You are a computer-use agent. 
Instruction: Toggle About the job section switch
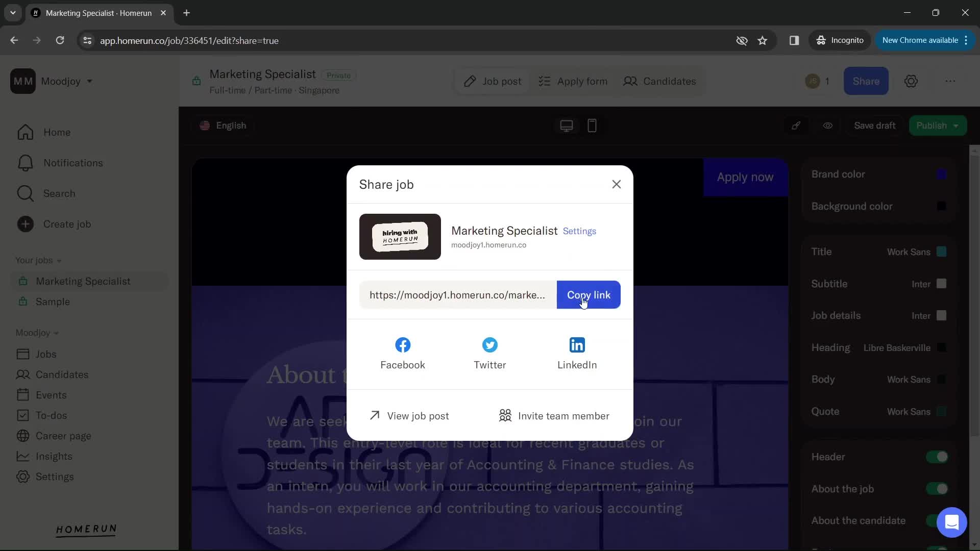(x=937, y=489)
